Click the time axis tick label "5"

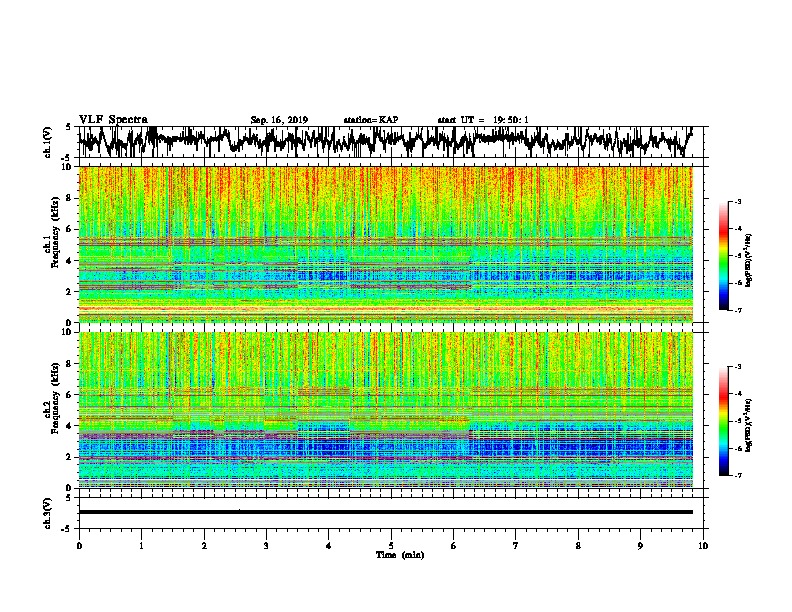click(x=391, y=546)
